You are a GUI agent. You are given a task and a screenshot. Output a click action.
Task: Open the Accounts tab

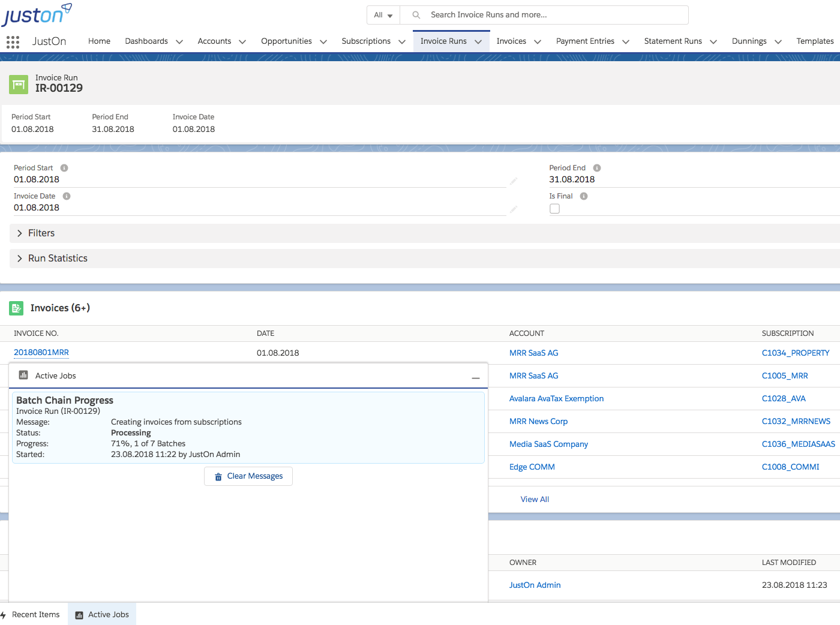[x=214, y=41]
